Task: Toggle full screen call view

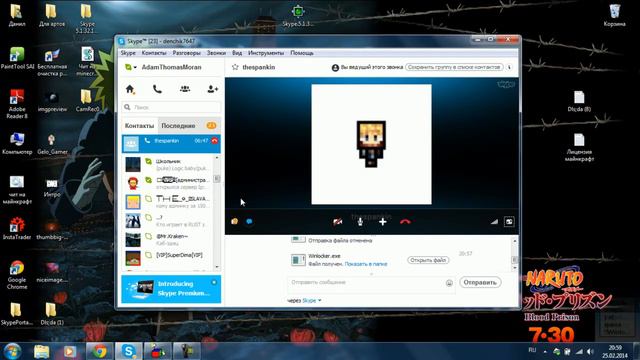Action: [509, 222]
